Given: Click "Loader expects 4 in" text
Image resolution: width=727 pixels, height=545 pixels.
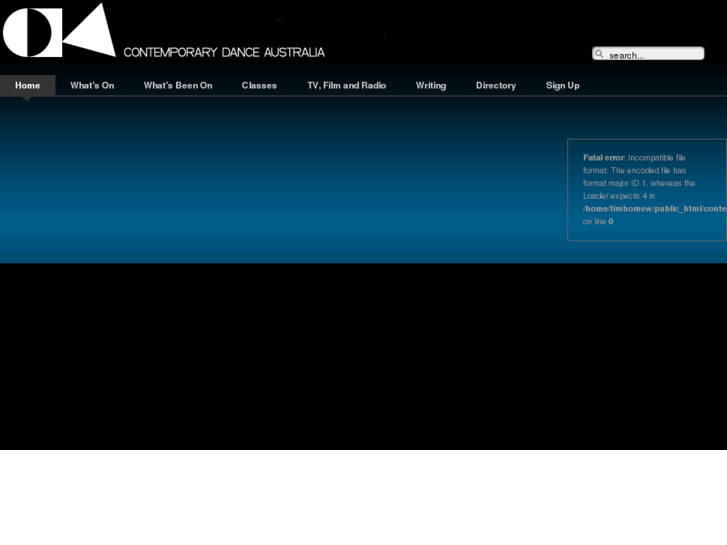Looking at the screenshot, I should (x=619, y=196).
